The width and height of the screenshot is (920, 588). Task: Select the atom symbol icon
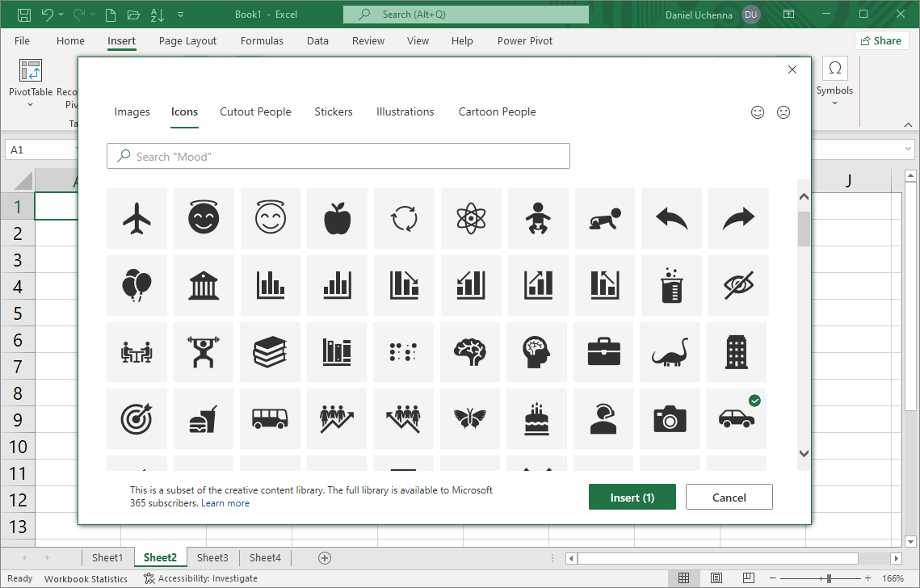tap(471, 218)
